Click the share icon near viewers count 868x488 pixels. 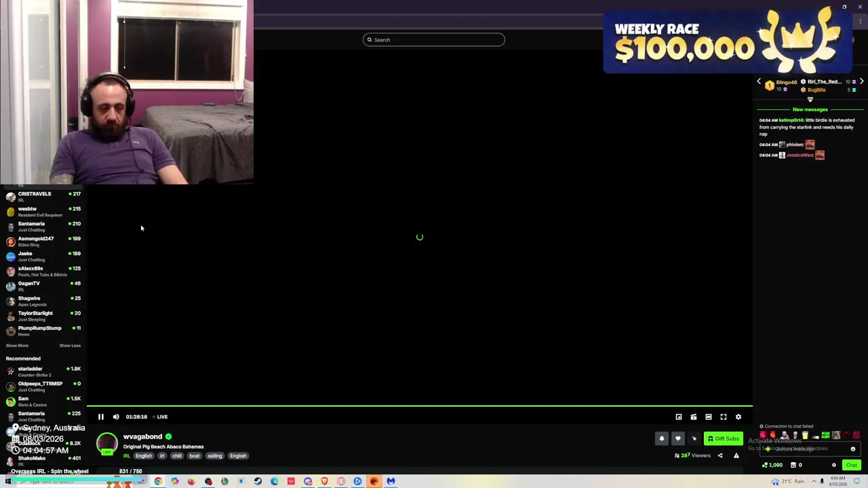pos(720,455)
